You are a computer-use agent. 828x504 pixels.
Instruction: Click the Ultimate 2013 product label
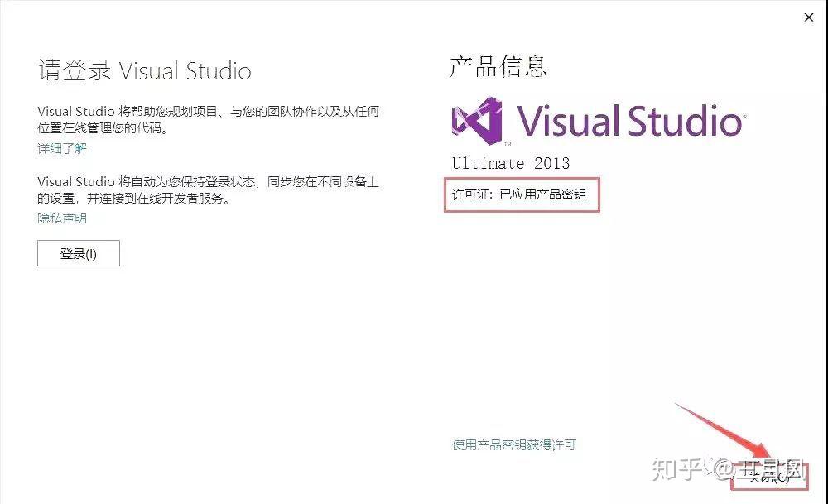[510, 163]
